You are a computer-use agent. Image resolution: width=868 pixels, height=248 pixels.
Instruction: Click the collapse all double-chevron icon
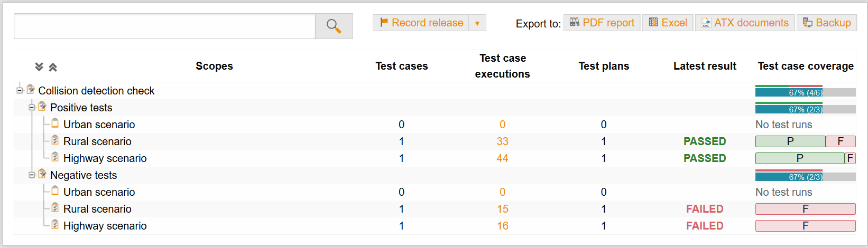point(53,66)
